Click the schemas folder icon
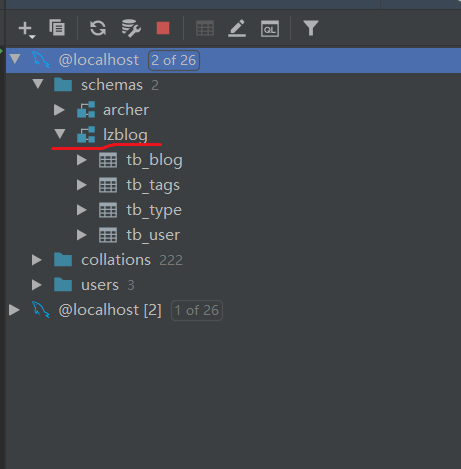The image size is (461, 469). [63, 85]
